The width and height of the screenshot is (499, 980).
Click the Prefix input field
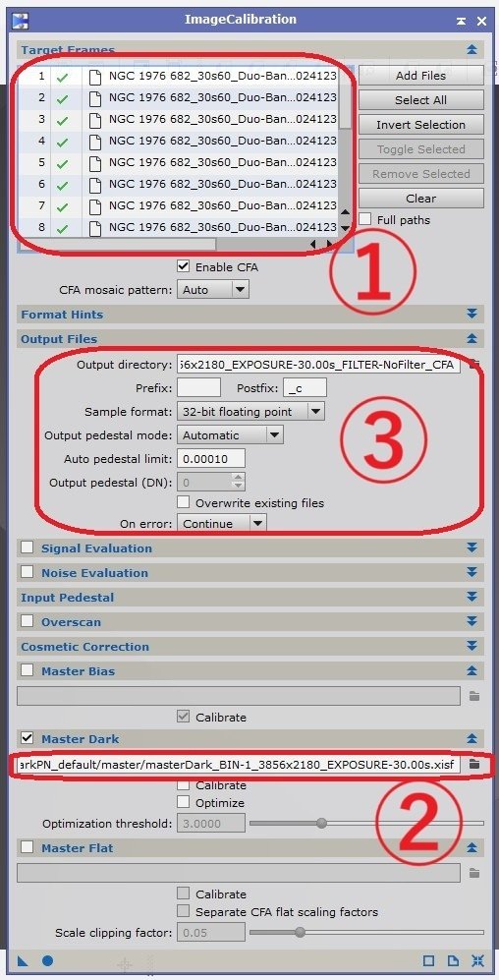(198, 387)
